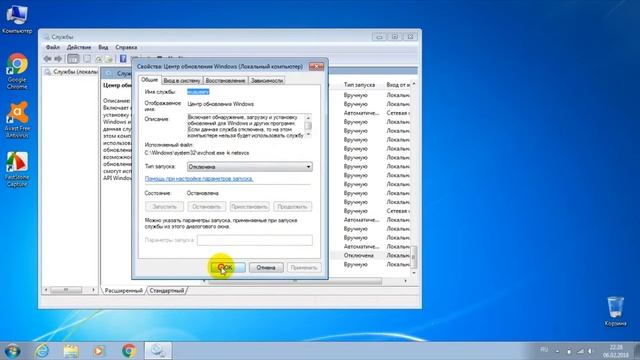Select Службы (локальные) tree node
The height and width of the screenshot is (360, 640).
[71, 72]
